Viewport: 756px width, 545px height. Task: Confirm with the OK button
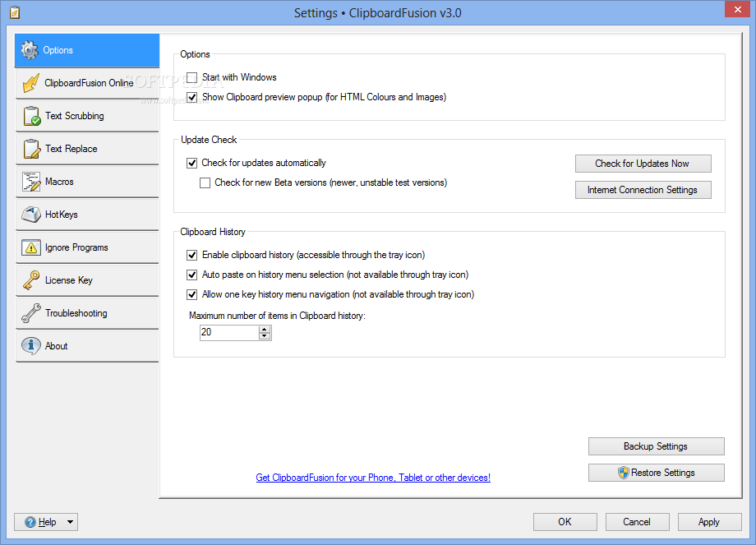(x=565, y=522)
